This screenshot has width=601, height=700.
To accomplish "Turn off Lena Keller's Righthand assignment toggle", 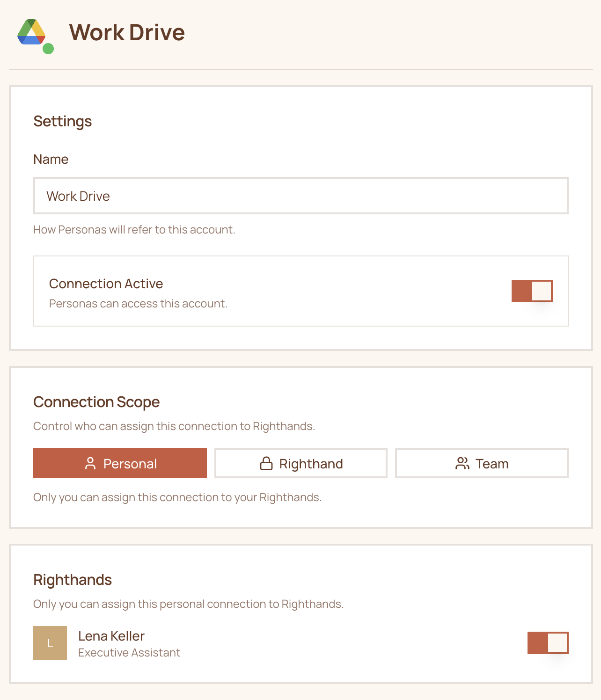I will 548,642.
